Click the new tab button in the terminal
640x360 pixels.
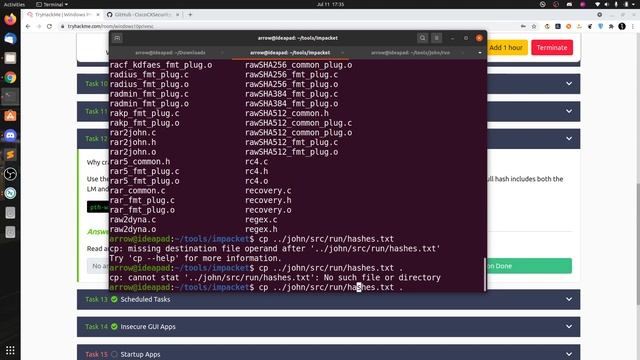[117, 38]
